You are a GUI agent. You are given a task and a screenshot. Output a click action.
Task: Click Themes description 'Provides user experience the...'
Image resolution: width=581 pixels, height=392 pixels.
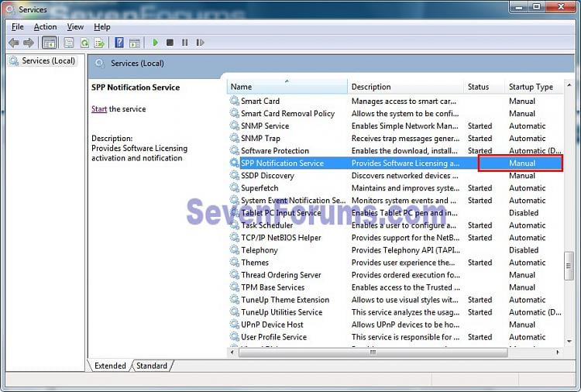tap(403, 263)
